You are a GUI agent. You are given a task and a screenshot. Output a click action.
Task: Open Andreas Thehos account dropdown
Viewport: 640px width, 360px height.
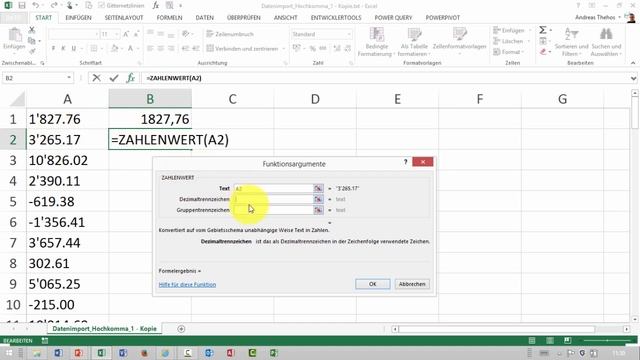(x=620, y=17)
